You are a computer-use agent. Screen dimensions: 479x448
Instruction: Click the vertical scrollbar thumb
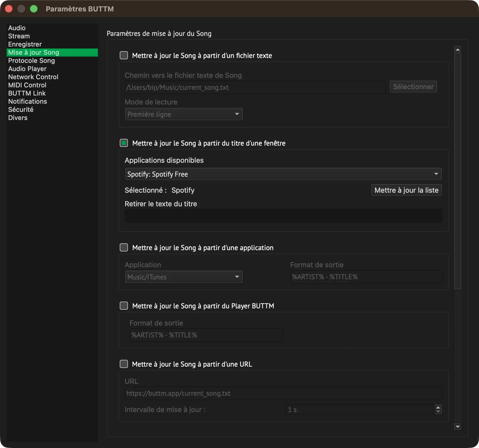pyautogui.click(x=458, y=171)
